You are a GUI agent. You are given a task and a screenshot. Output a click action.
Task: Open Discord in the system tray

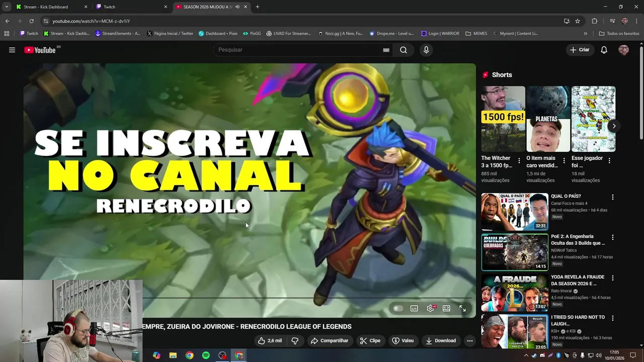pos(542,355)
